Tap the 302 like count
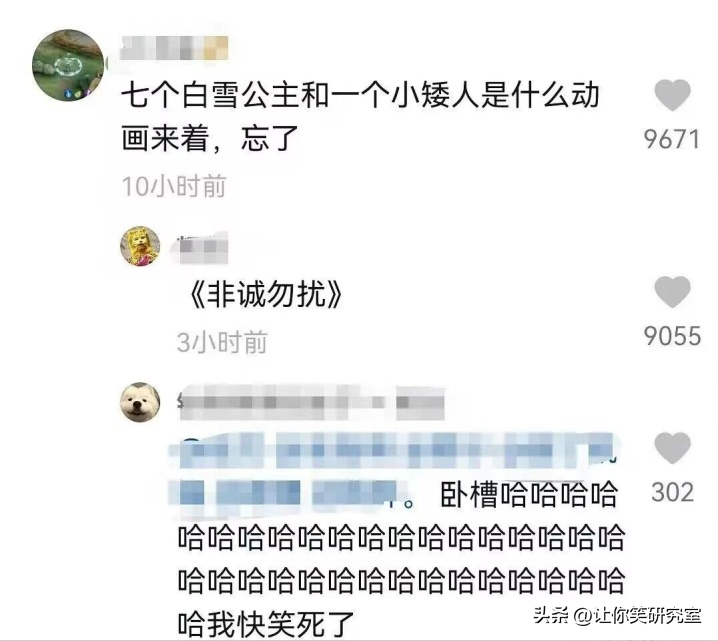Image resolution: width=718 pixels, height=641 pixels. point(672,492)
